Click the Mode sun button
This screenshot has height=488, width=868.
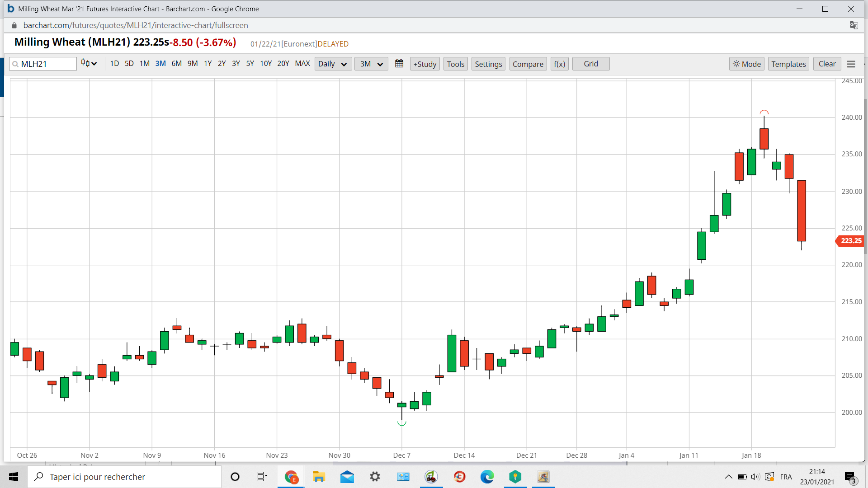pos(747,64)
